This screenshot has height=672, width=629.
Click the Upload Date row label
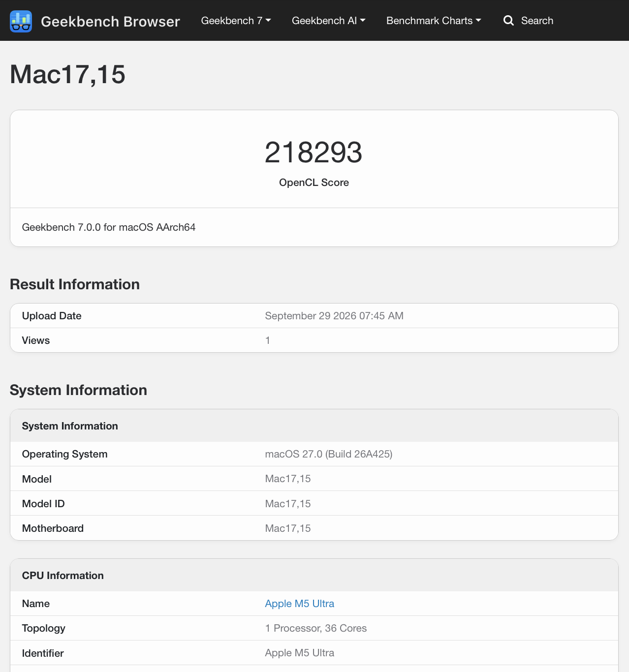(x=52, y=316)
